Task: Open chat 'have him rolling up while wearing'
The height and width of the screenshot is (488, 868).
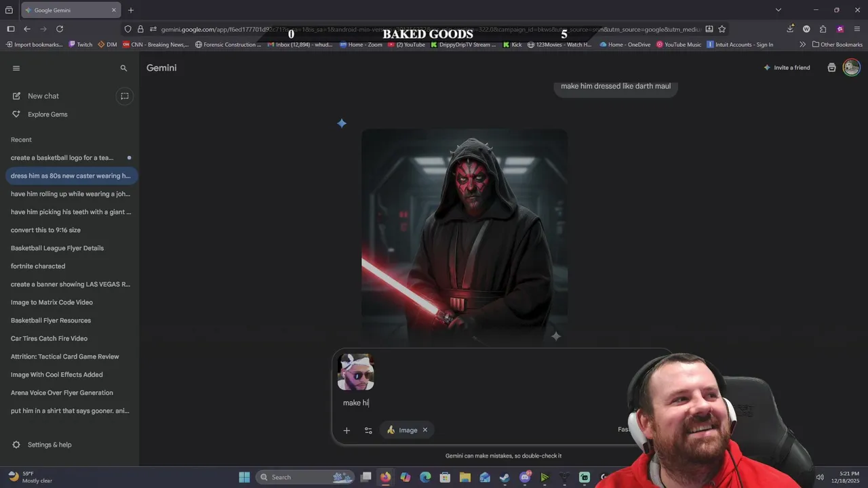Action: point(71,194)
